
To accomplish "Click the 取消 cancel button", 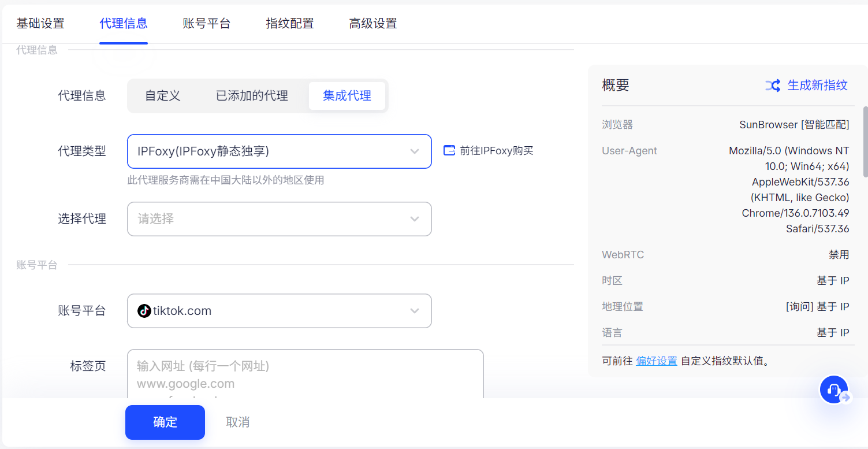I will (x=238, y=422).
